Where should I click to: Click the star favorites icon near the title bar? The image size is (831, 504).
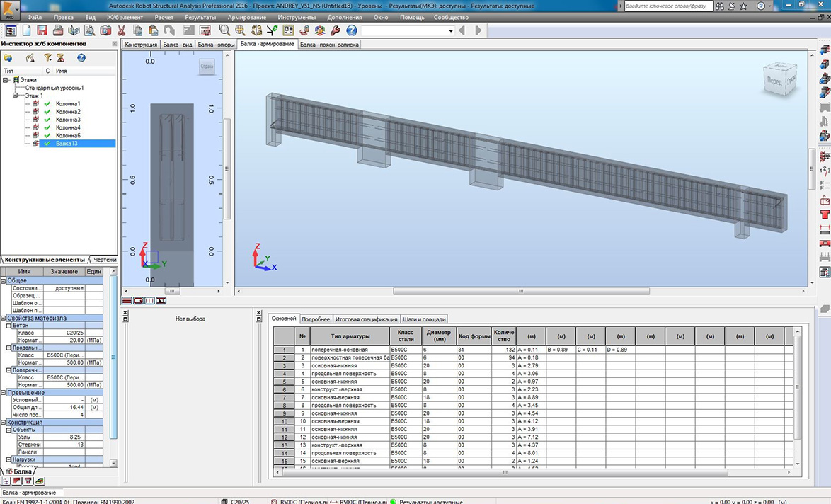743,6
